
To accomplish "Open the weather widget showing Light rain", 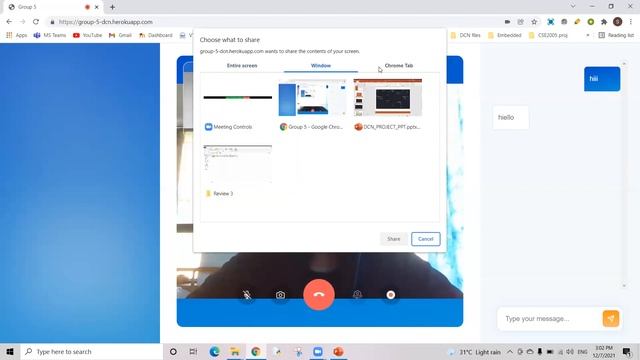I will click(x=475, y=352).
